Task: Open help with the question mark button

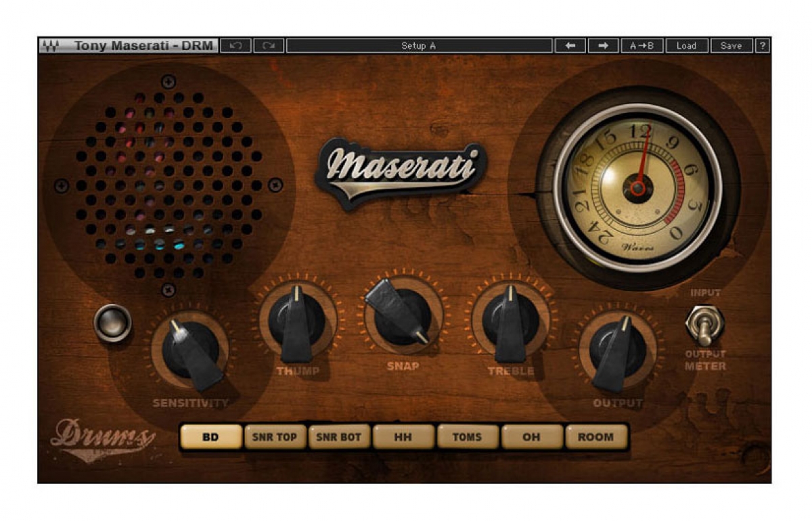Action: tap(763, 46)
